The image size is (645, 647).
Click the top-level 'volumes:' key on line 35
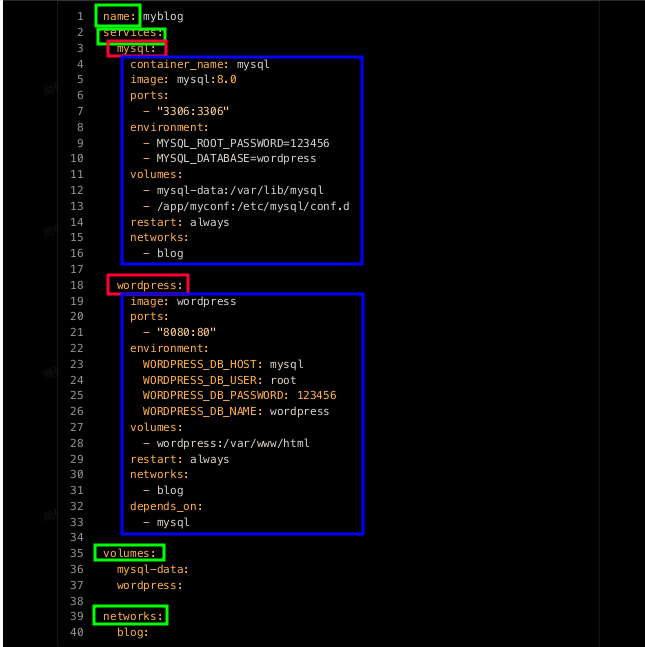[x=129, y=553]
